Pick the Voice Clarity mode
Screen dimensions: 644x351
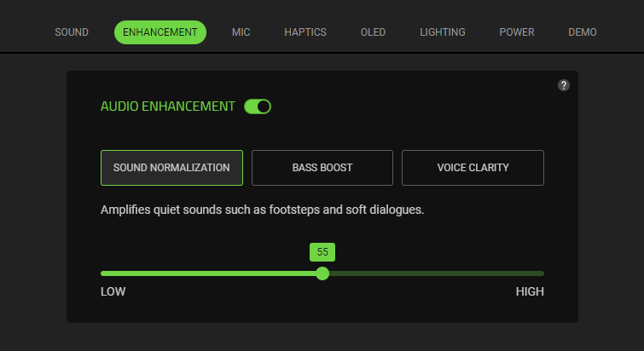click(473, 168)
